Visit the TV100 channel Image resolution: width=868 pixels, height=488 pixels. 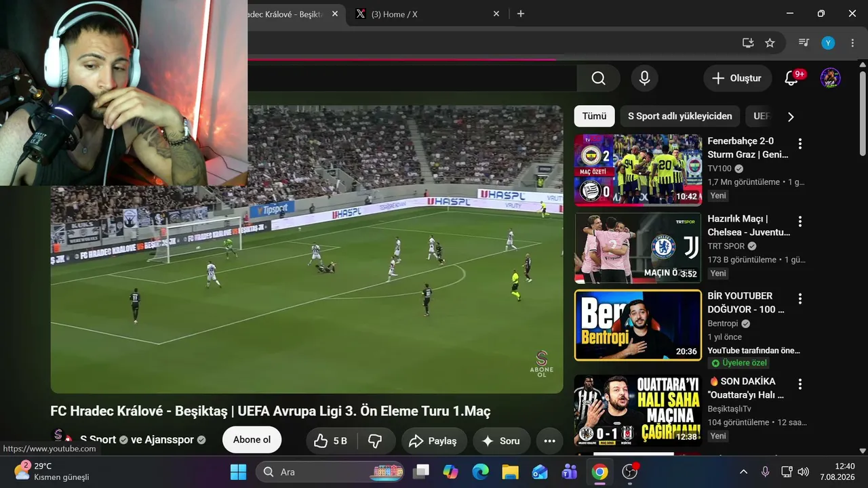point(719,169)
